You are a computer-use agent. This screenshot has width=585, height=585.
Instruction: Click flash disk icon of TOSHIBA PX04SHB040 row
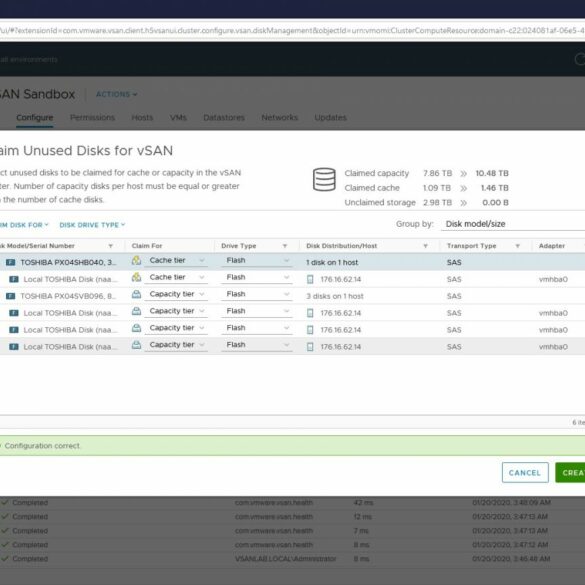click(10, 262)
